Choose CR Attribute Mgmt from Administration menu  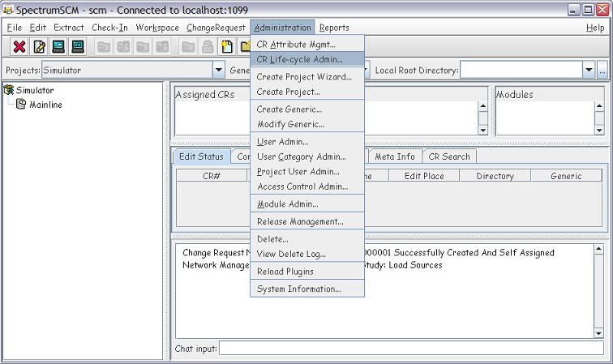pyautogui.click(x=307, y=45)
